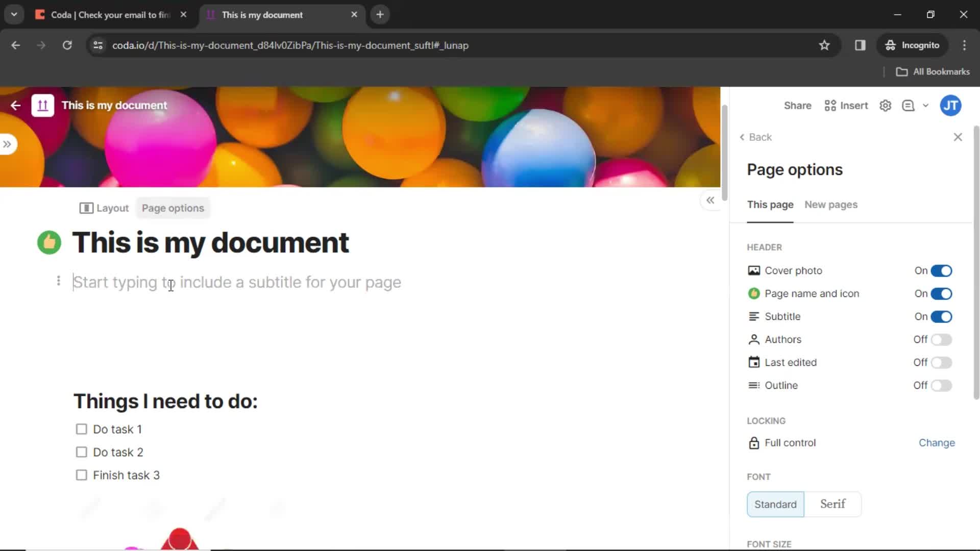The height and width of the screenshot is (551, 980).
Task: Open the browser side panel icon
Action: [860, 45]
